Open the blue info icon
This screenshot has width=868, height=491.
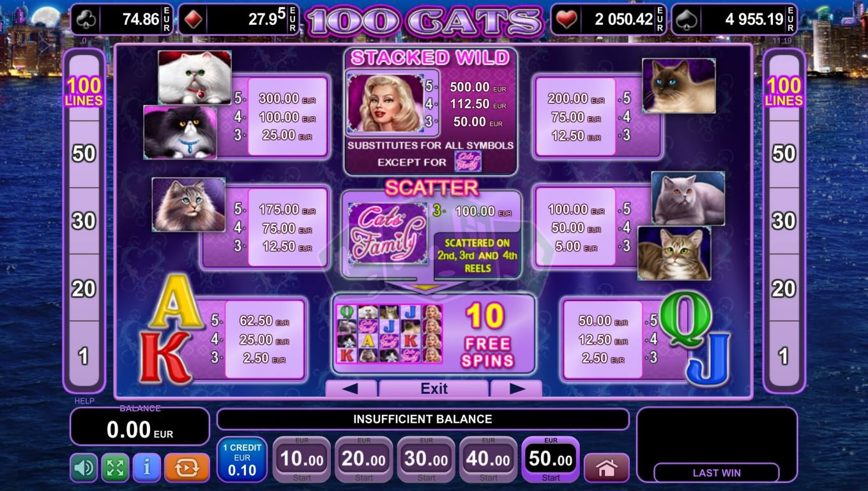coord(147,468)
